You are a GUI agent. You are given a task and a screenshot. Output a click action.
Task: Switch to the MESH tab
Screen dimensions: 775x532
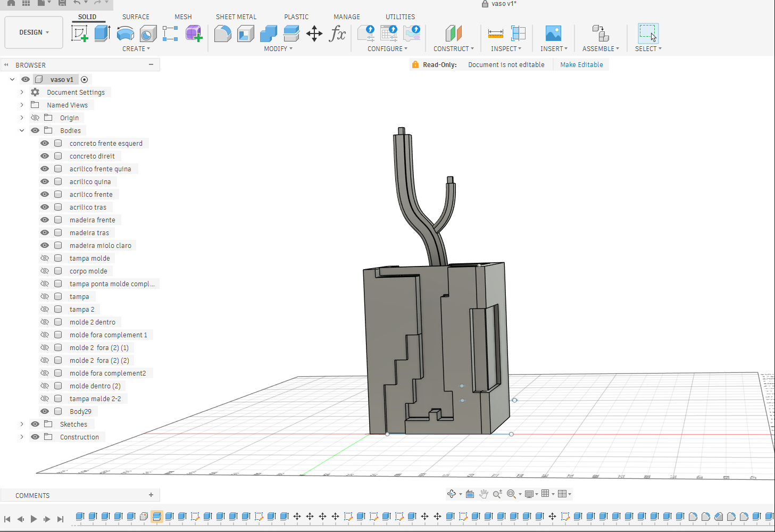(x=183, y=16)
